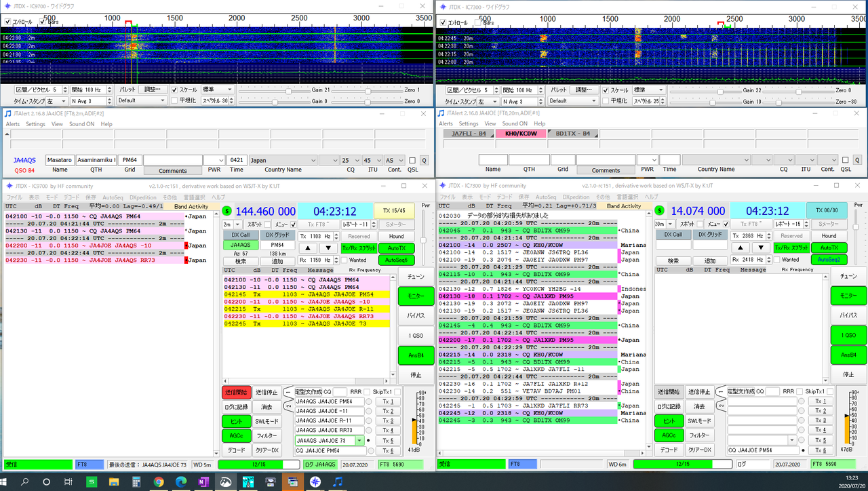Click the Q lookup button in left JTAlert

click(x=424, y=160)
